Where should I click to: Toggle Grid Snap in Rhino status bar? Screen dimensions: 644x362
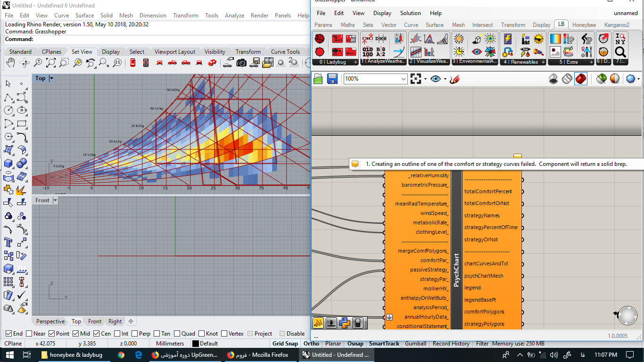(x=285, y=344)
